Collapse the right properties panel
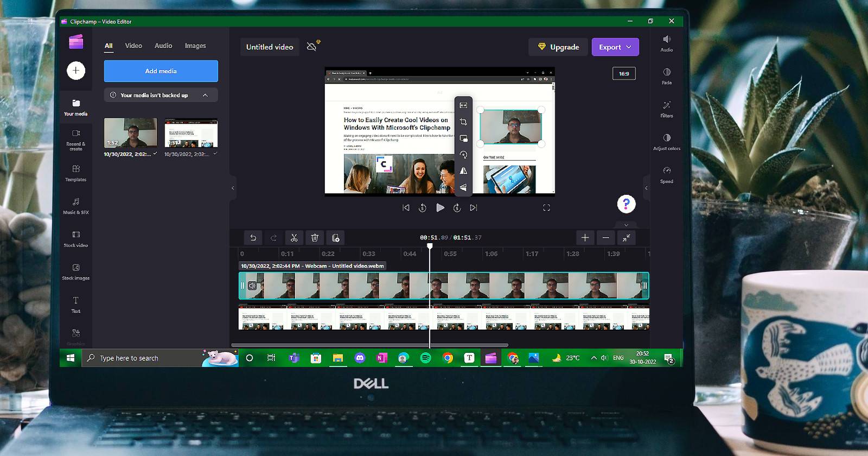The image size is (868, 456). tap(646, 188)
